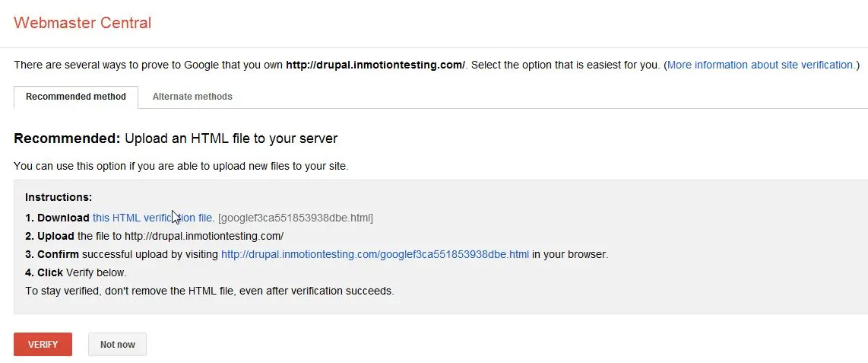Select the Recommended method tab
The height and width of the screenshot is (363, 868).
pos(76,97)
